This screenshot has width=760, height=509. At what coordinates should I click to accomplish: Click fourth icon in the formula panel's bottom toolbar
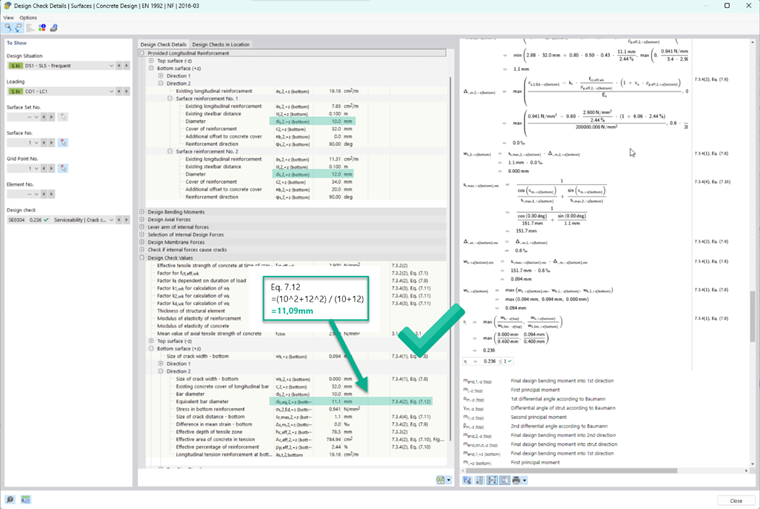(504, 480)
